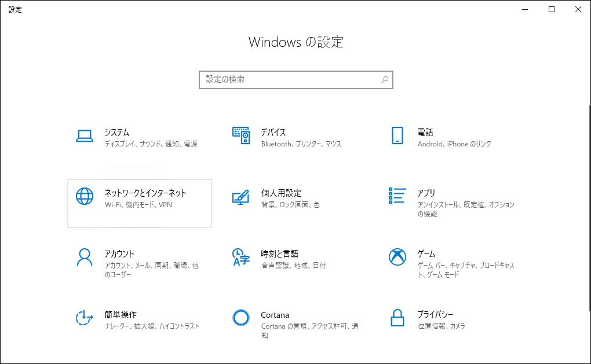This screenshot has height=364, width=591.
Task: Click the 個人用設定 heading
Action: [281, 193]
